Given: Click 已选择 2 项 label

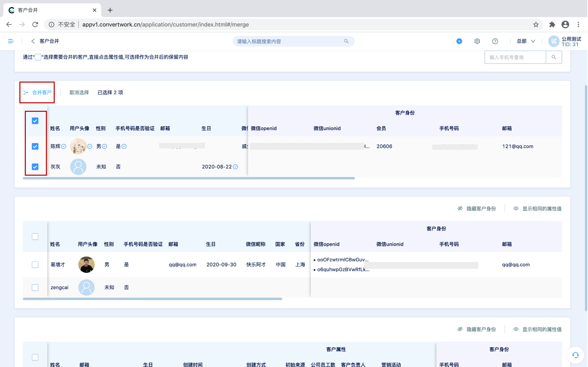Looking at the screenshot, I should tap(110, 93).
